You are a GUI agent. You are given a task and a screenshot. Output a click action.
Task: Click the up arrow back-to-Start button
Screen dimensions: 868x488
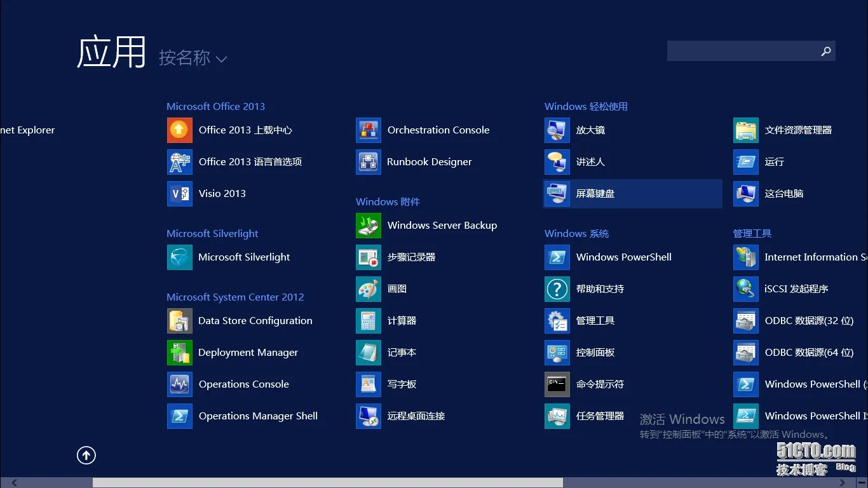[x=86, y=455]
